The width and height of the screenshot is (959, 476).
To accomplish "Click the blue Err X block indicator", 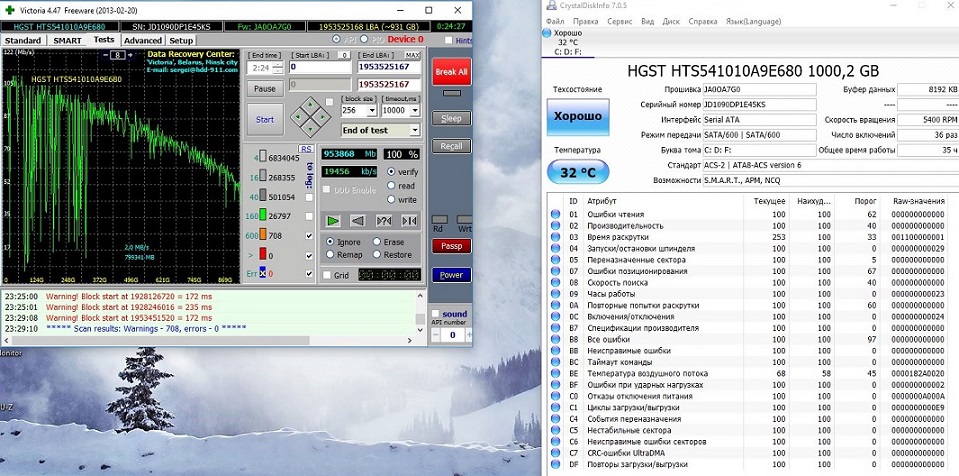I will point(263,273).
